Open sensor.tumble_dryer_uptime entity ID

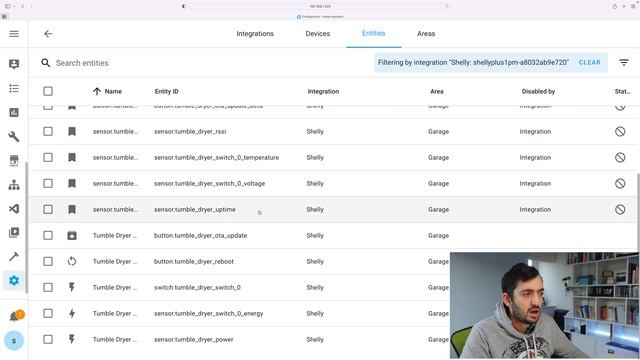[x=195, y=209]
